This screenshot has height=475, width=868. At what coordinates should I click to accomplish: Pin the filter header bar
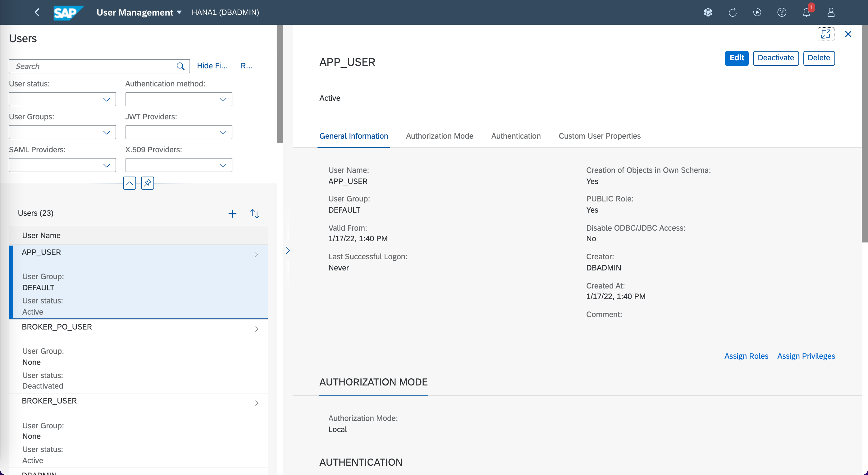click(x=147, y=183)
